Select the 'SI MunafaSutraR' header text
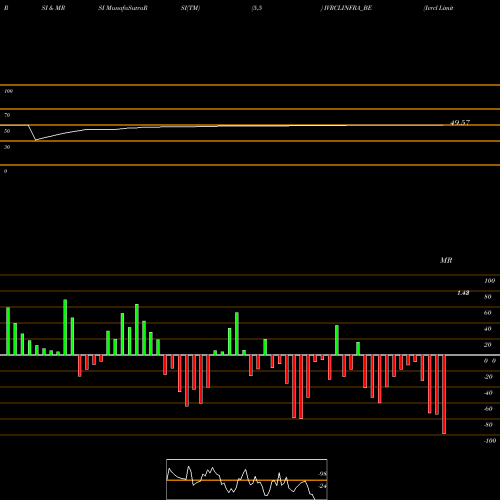The image size is (500, 500). coord(123,8)
